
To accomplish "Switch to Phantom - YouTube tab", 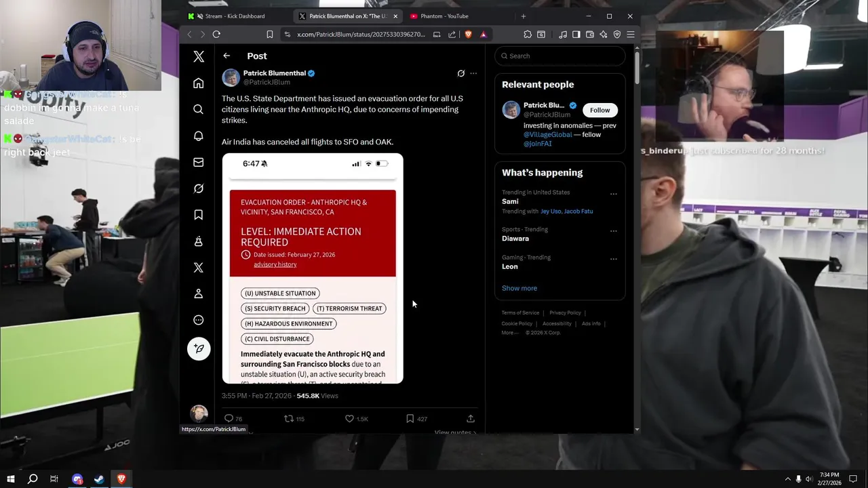I will [444, 16].
